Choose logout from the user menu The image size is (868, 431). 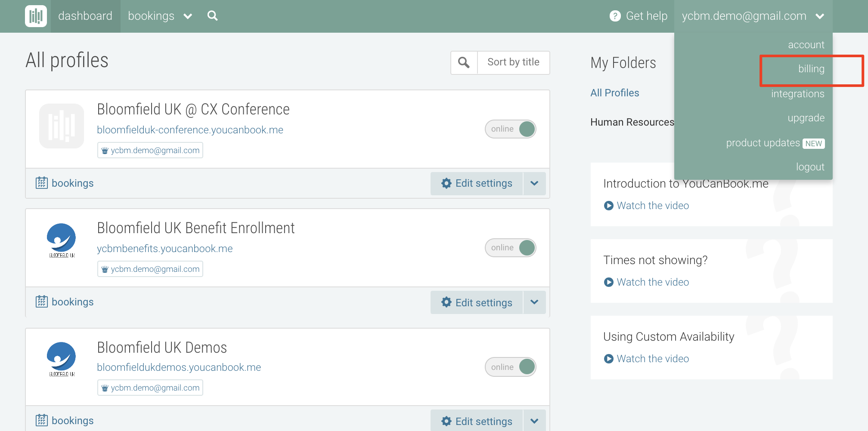pyautogui.click(x=810, y=167)
